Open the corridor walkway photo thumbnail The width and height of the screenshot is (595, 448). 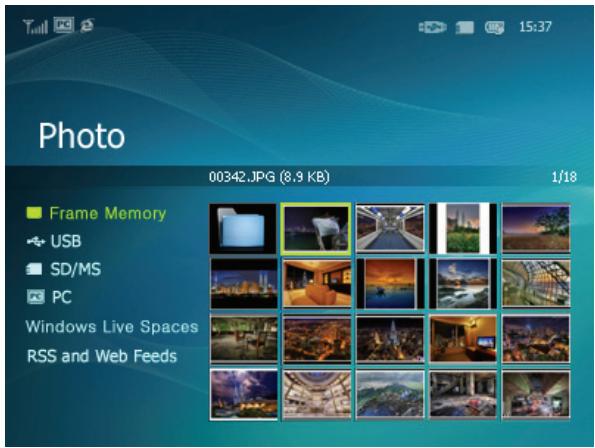click(390, 228)
